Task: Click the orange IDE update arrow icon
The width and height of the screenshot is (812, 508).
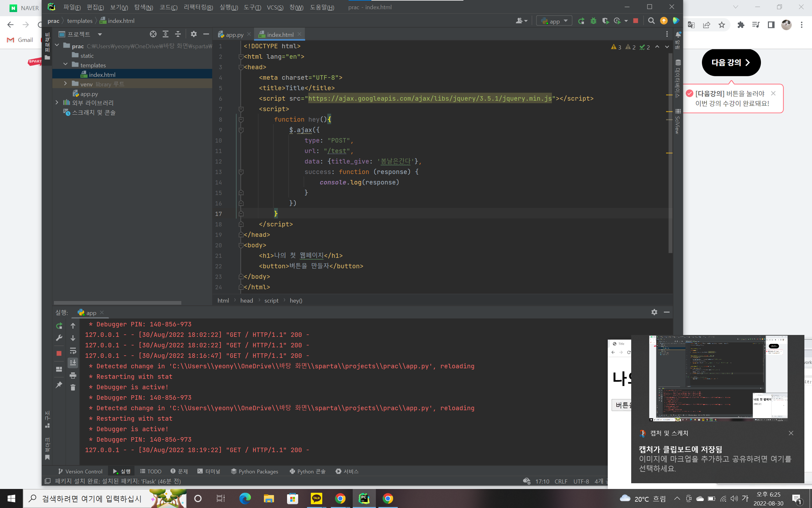Action: (x=664, y=21)
